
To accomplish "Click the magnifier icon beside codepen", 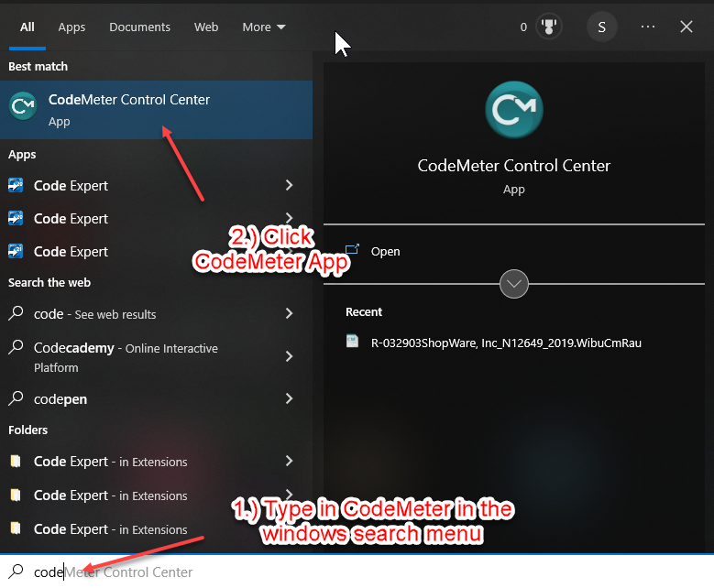I will [16, 398].
